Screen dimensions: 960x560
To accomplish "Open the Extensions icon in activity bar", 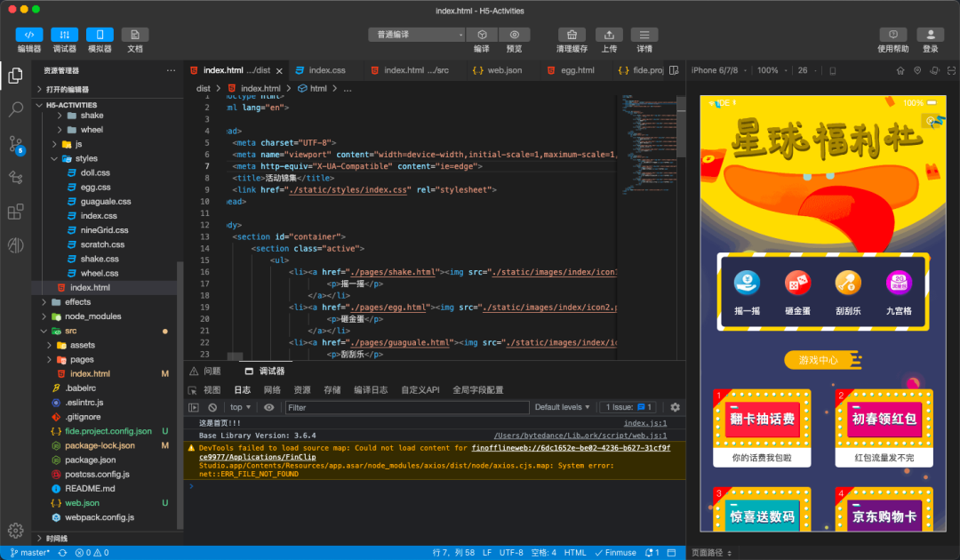I will pos(16,212).
